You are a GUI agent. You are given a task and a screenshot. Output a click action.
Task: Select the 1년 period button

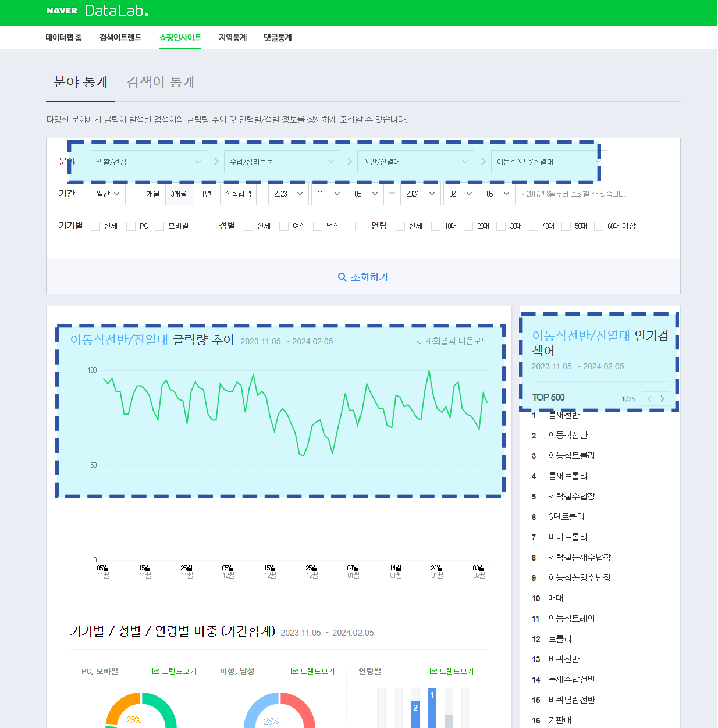[x=207, y=194]
